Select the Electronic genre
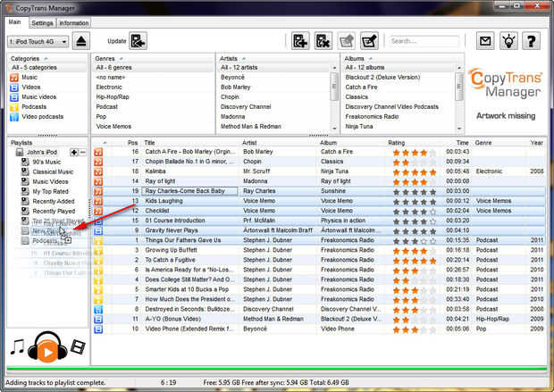This screenshot has height=392, width=554. tap(109, 88)
